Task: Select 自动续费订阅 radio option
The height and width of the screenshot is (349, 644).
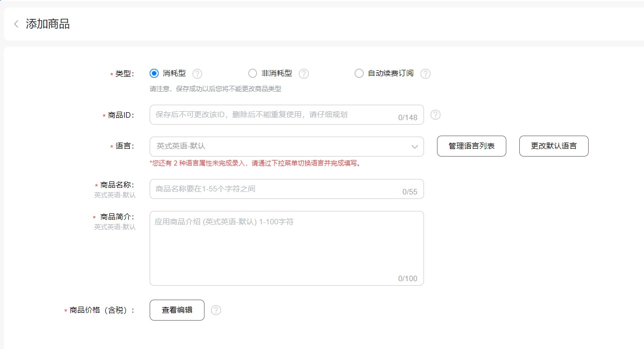Action: 359,73
